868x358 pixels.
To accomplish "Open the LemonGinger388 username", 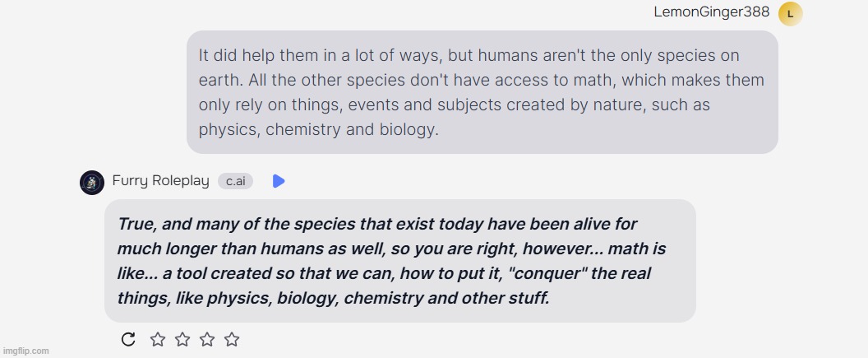I will tap(711, 12).
